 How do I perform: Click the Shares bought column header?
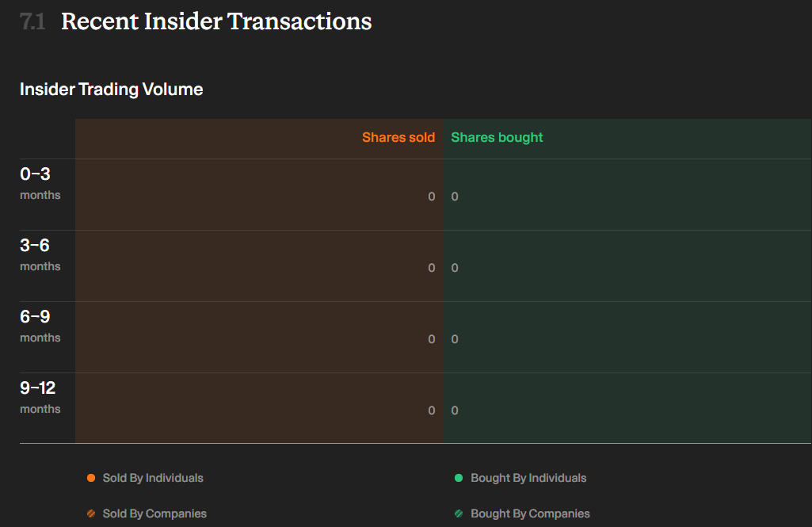click(x=497, y=137)
